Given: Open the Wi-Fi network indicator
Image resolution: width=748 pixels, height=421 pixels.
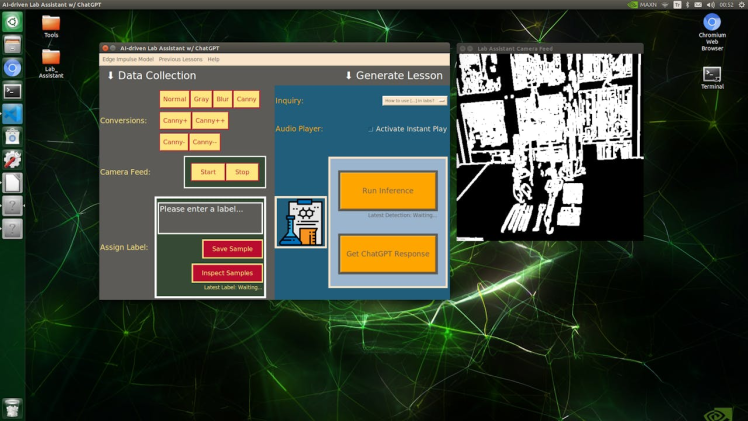Looking at the screenshot, I should click(x=665, y=4).
